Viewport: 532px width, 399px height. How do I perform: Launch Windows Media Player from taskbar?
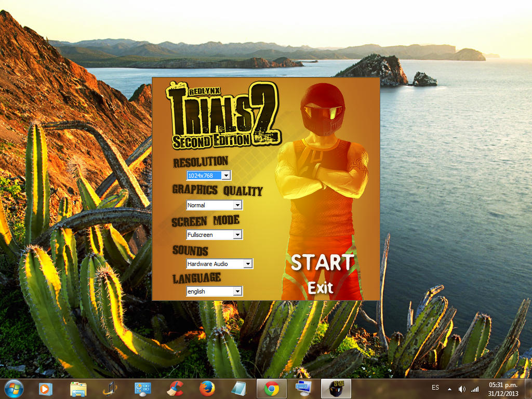coord(45,389)
